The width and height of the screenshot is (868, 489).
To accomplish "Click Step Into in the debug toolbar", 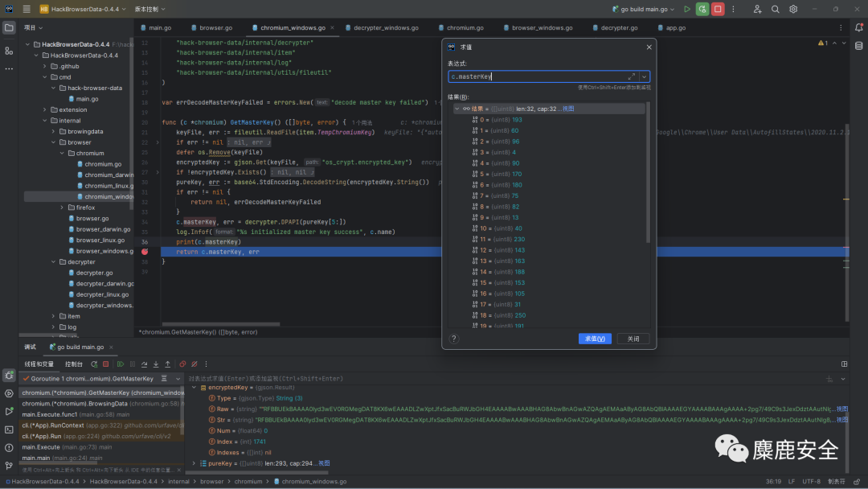I will click(x=156, y=364).
